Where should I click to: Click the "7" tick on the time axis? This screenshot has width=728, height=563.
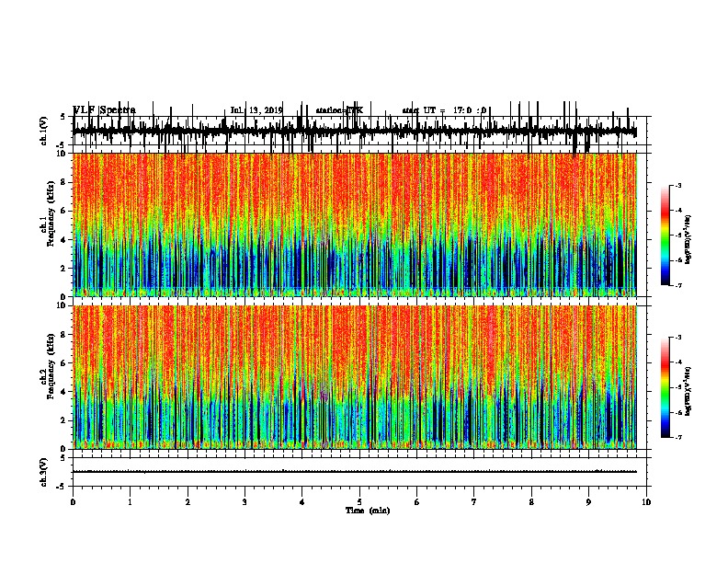click(x=474, y=502)
